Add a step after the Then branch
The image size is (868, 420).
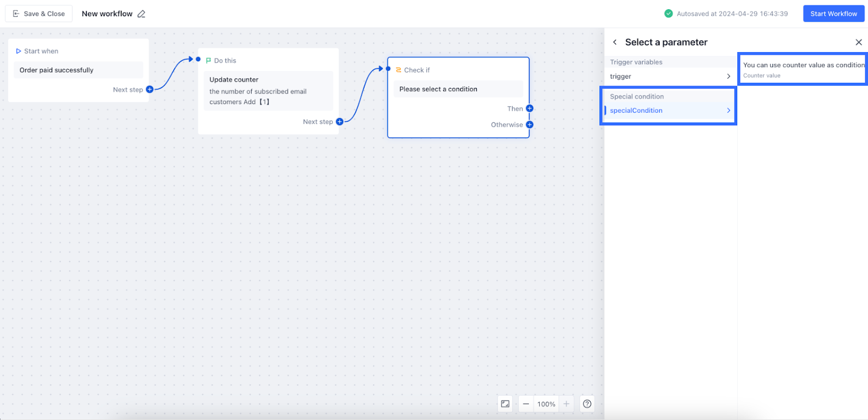point(529,108)
